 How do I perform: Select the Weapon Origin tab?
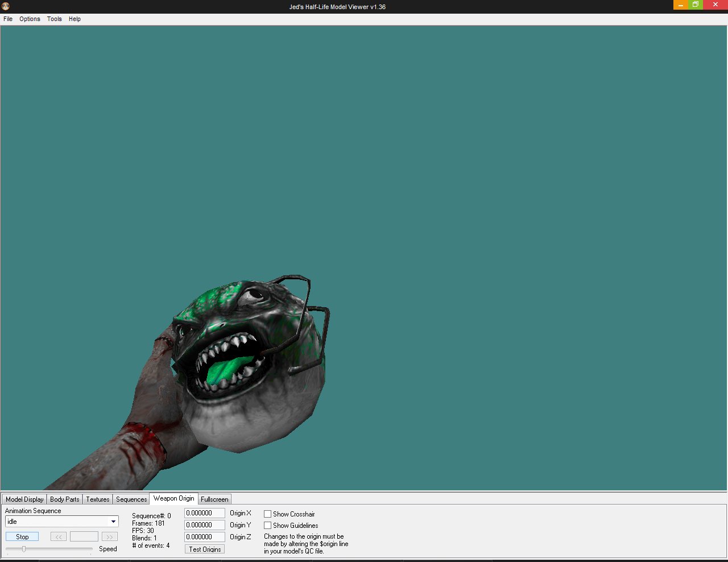[174, 498]
